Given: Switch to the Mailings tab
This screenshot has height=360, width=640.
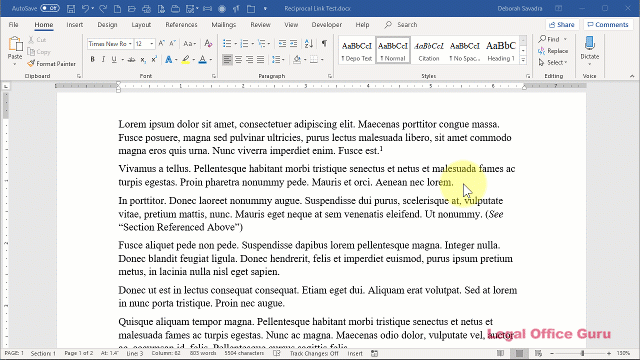Looking at the screenshot, I should (x=224, y=24).
